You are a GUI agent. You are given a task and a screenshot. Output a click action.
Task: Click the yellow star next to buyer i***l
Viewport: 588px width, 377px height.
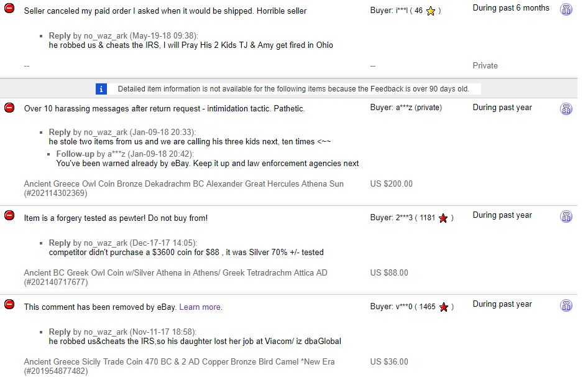coord(430,11)
